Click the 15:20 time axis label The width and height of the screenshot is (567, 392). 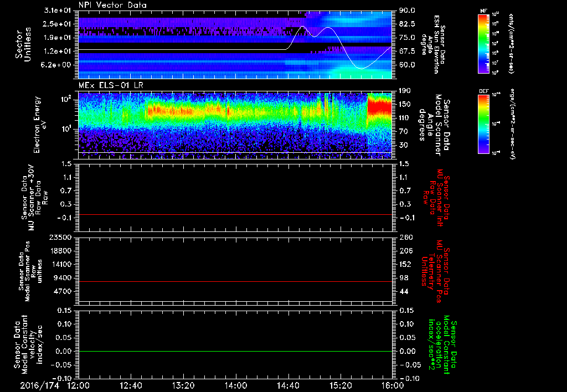pyautogui.click(x=341, y=385)
